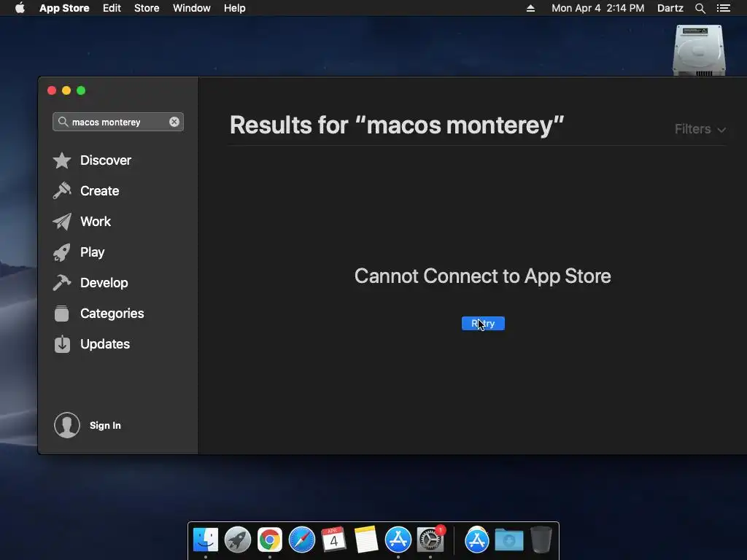The image size is (747, 560).
Task: Open Notification Center in menu bar
Action: [723, 8]
